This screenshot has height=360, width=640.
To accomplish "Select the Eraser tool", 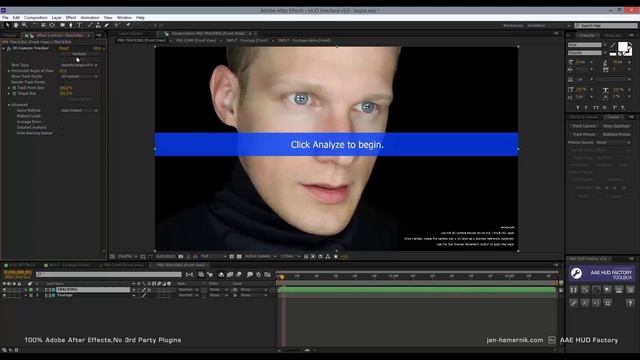I will [x=107, y=25].
